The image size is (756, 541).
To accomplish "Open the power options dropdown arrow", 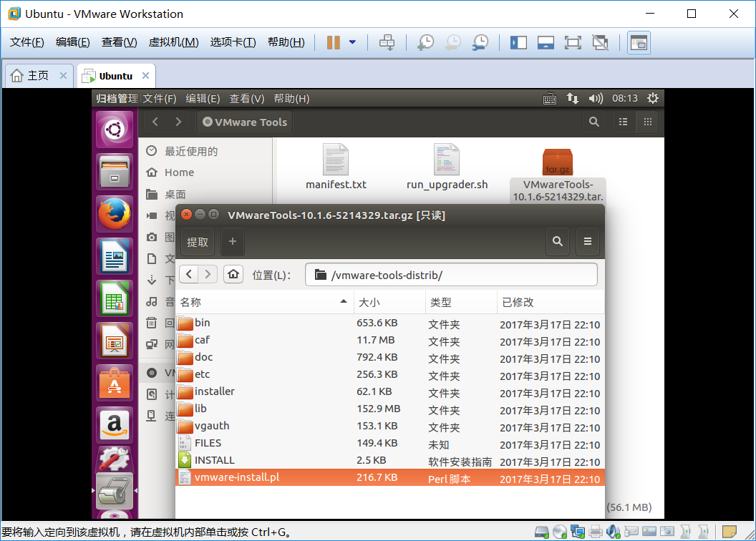I will (352, 42).
